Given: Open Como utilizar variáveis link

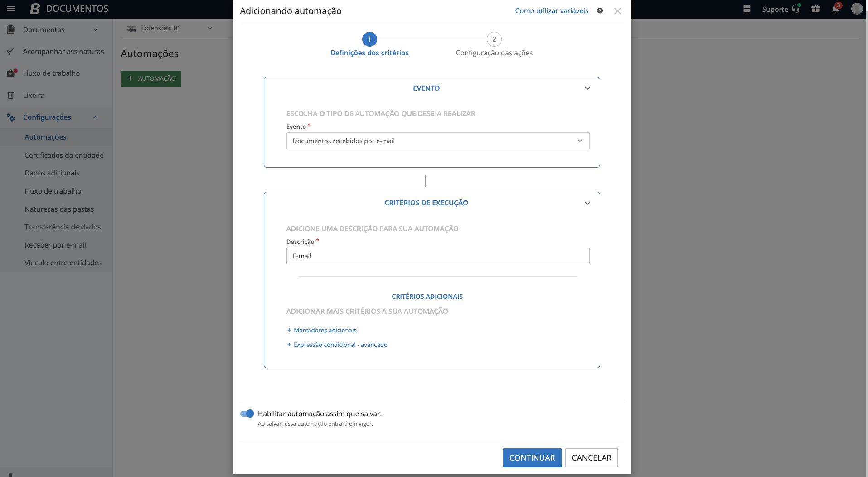Looking at the screenshot, I should [x=551, y=11].
